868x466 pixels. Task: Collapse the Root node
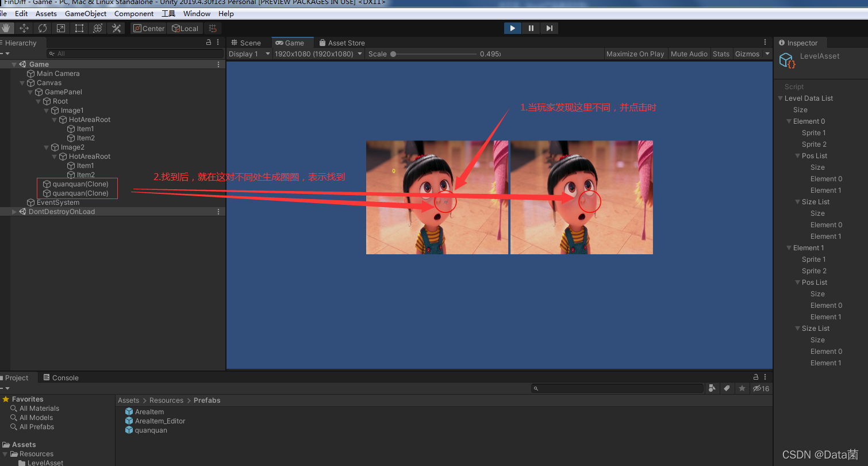coord(39,101)
